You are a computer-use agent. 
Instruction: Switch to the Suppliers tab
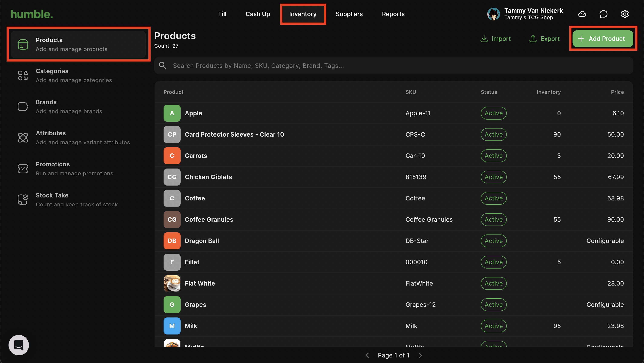pos(349,14)
